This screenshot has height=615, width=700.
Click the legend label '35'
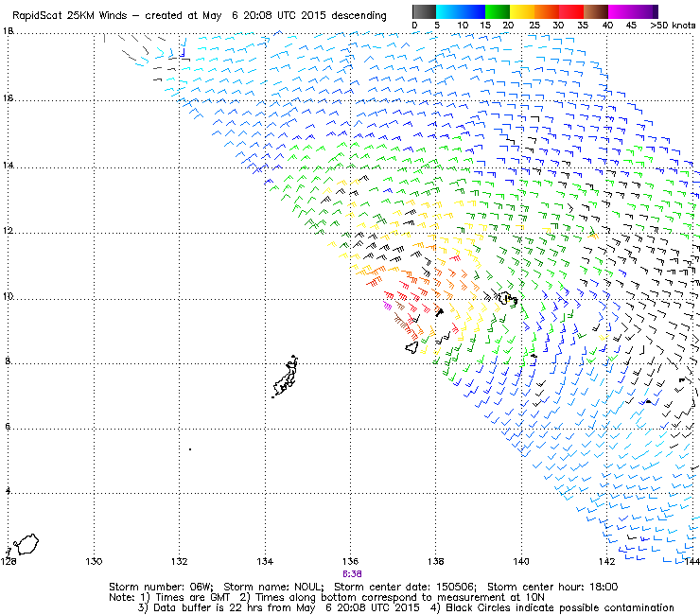click(583, 26)
